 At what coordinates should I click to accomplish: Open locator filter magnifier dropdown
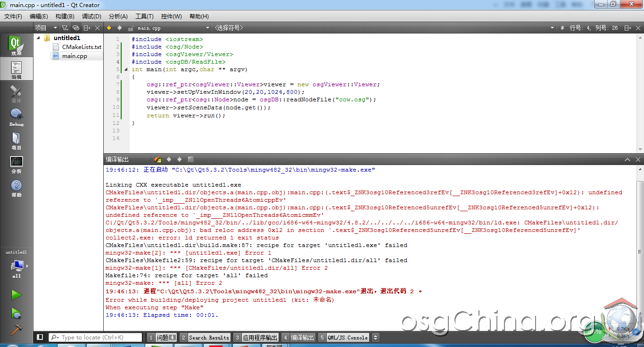55,338
